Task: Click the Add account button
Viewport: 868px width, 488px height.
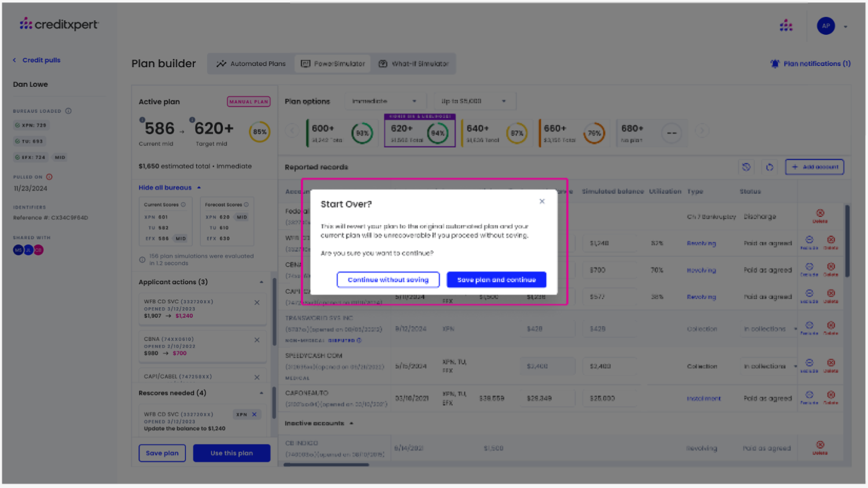Action: [x=814, y=167]
